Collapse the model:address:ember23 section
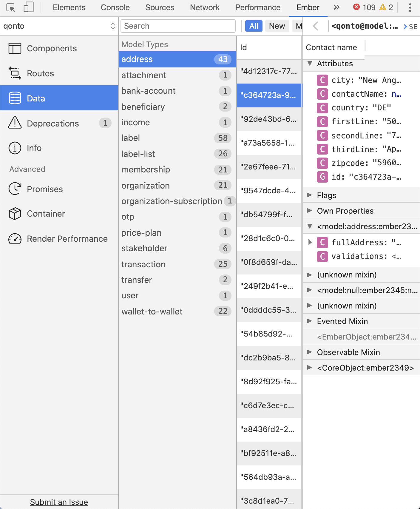The width and height of the screenshot is (420, 509). point(310,226)
